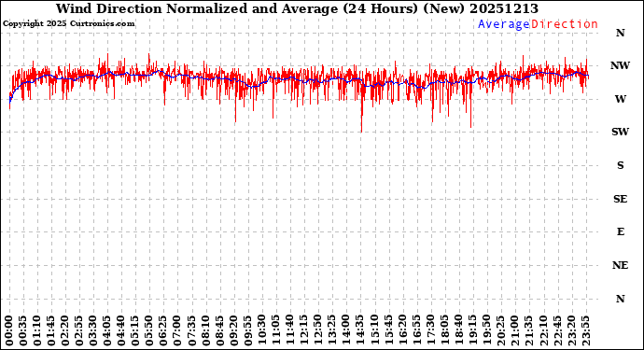Click the 'SE' axis label

(620, 199)
